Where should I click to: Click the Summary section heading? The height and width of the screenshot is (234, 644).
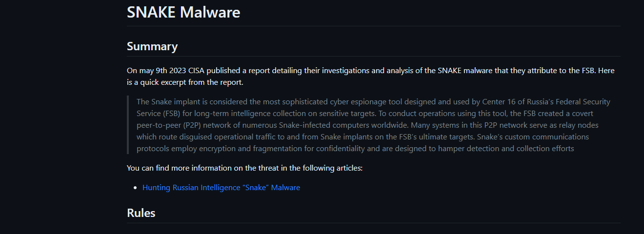point(152,46)
